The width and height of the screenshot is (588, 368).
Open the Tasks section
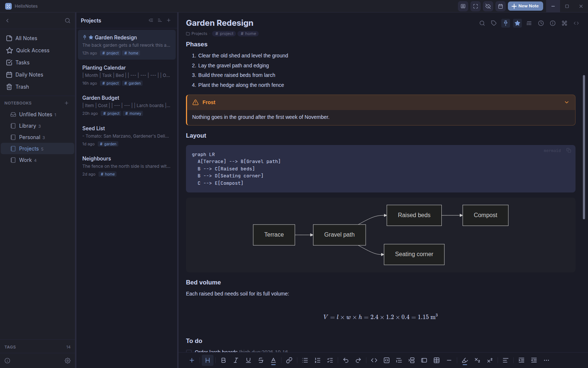[x=37, y=63]
